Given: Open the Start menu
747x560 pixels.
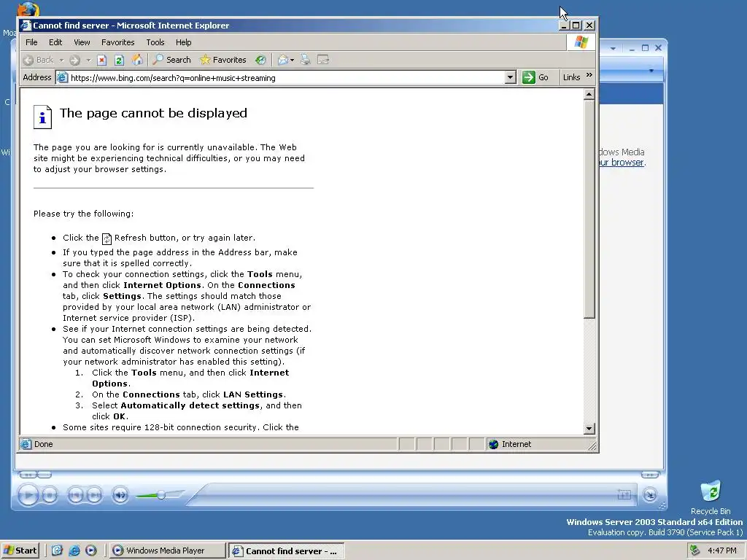Looking at the screenshot, I should coord(20,551).
